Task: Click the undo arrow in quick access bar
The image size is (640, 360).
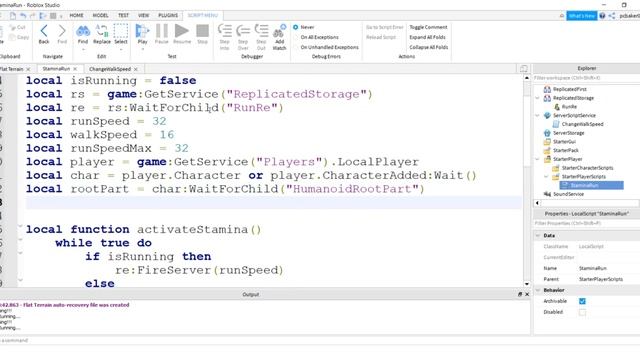Action: coord(23,16)
